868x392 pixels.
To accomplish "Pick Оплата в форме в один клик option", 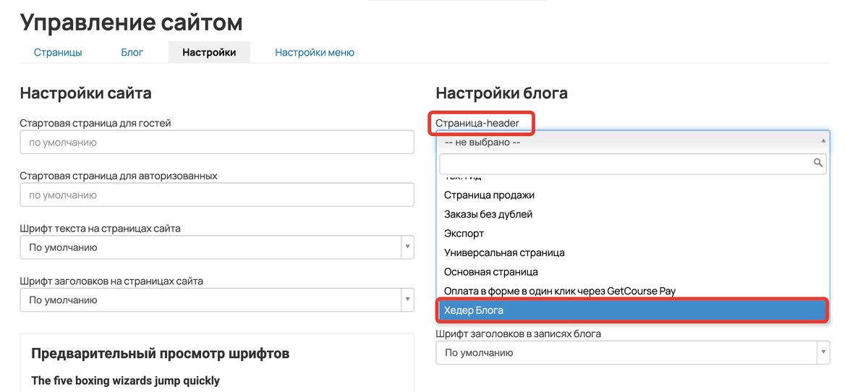I will [x=633, y=291].
